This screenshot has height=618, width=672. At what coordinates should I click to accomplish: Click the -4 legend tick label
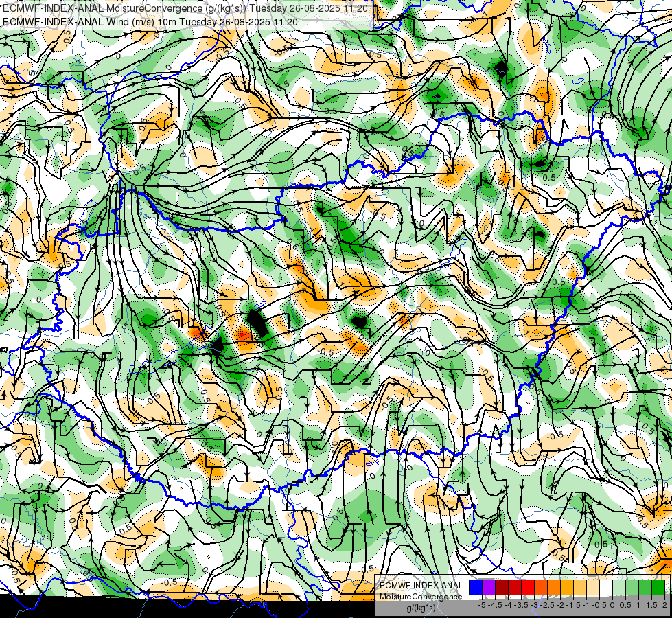coord(508,605)
